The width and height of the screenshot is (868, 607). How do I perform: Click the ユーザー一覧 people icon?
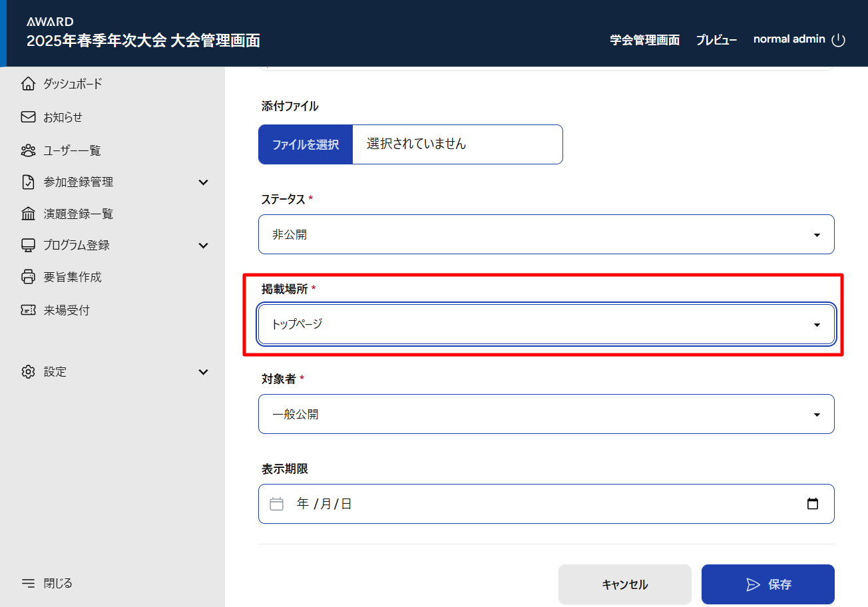(28, 150)
